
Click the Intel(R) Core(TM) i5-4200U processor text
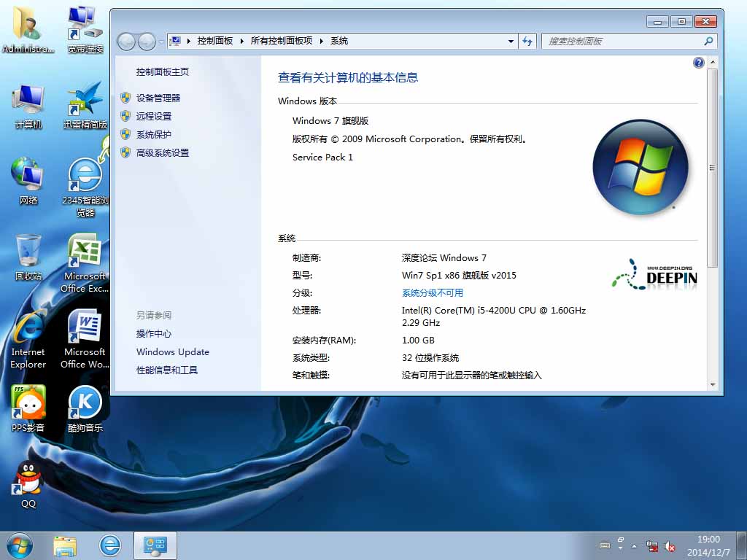494,316
